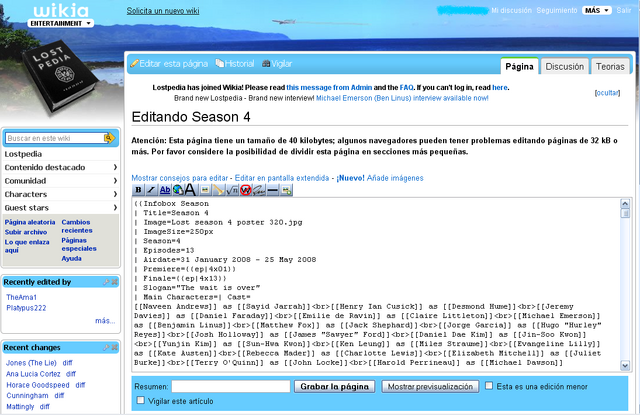640x415 pixels.
Task: Click the pencil icon beside Editar esta página
Action: pyautogui.click(x=134, y=64)
